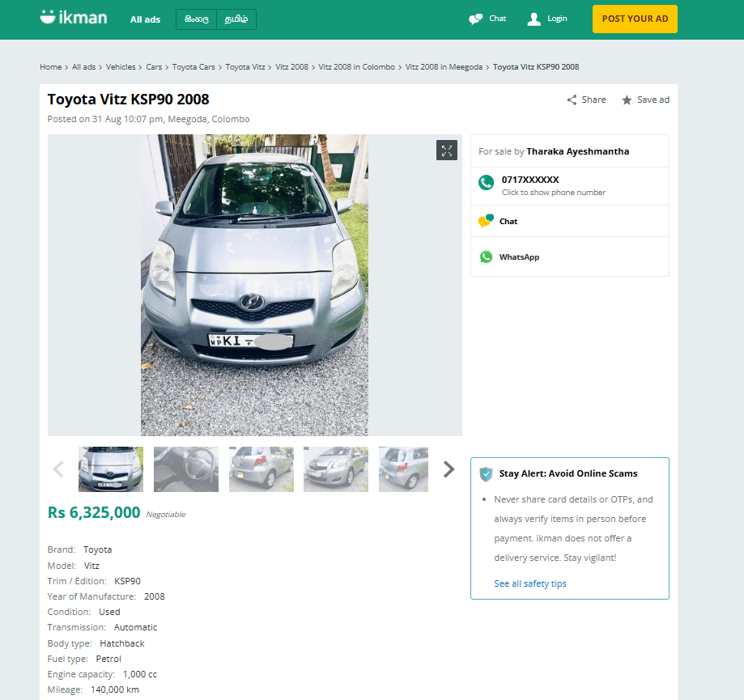Switch the site language to Sinhala
The image size is (744, 700).
[195, 19]
